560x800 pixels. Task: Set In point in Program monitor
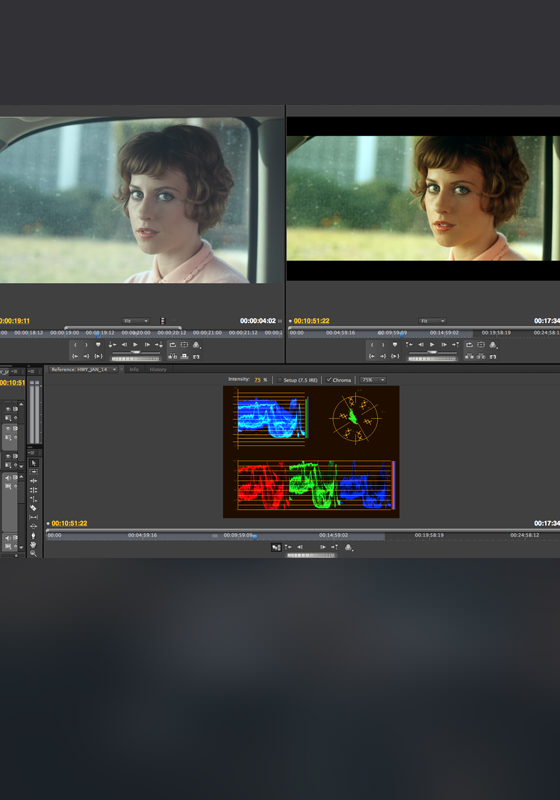click(372, 344)
